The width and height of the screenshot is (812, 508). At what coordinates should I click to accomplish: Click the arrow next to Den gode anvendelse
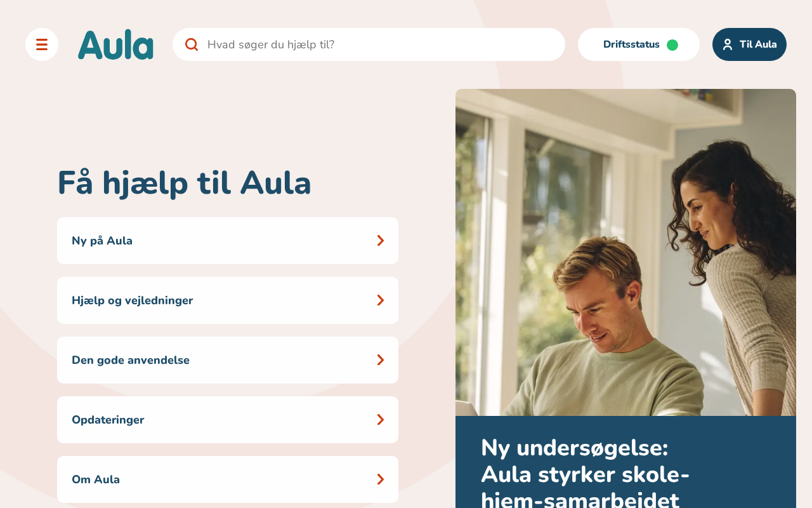pyautogui.click(x=381, y=360)
